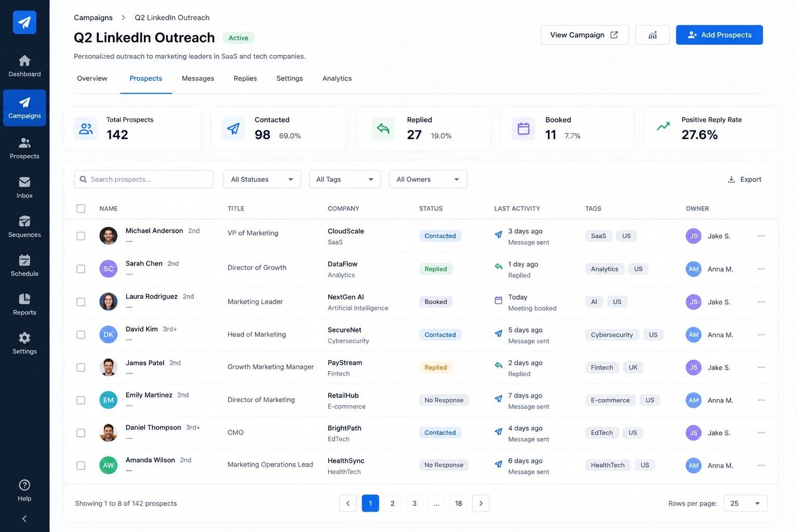Change the rows per page dropdown
798x532 pixels.
point(746,503)
